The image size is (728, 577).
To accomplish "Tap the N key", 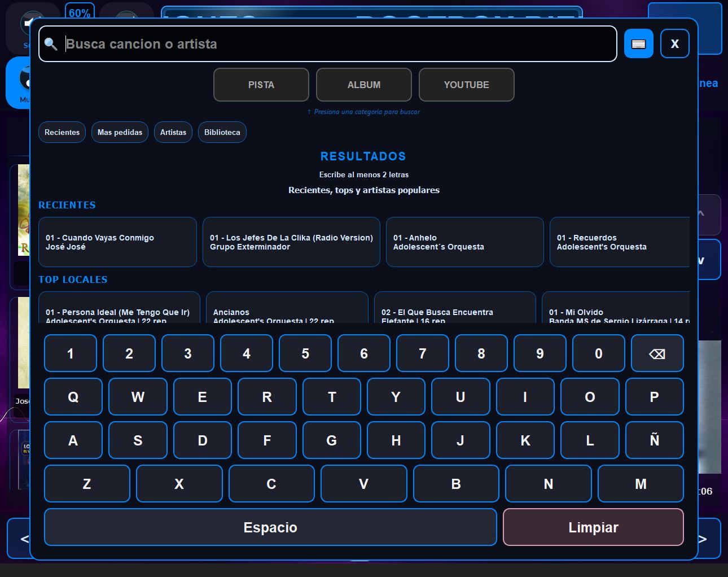I will tap(549, 484).
